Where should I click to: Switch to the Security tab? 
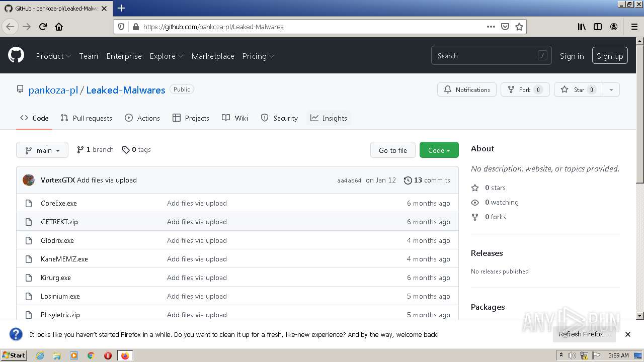279,118
